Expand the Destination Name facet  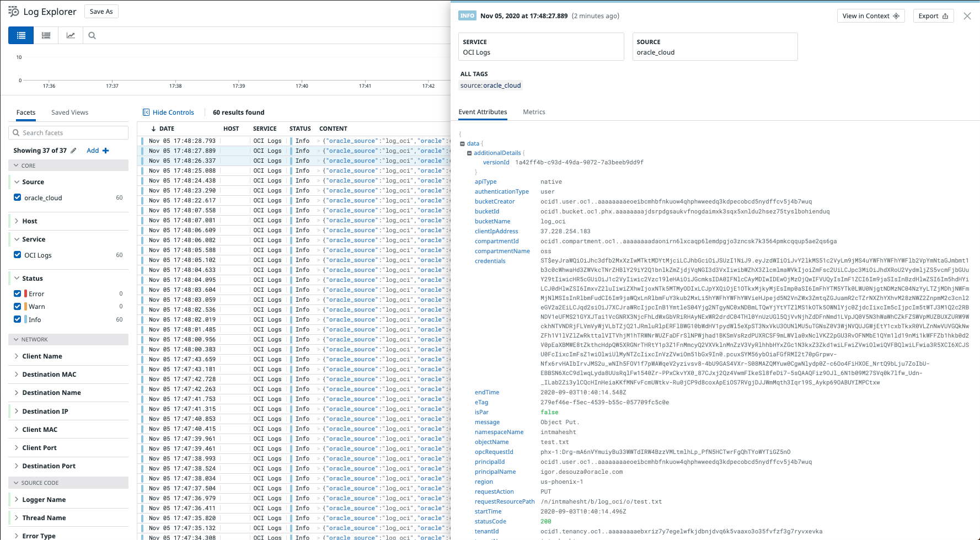click(x=17, y=393)
